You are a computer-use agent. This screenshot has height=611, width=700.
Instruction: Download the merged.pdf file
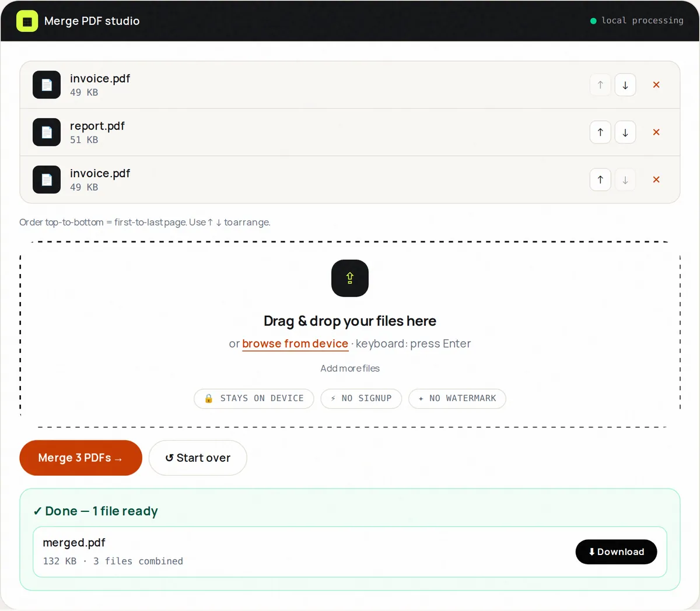(x=616, y=552)
